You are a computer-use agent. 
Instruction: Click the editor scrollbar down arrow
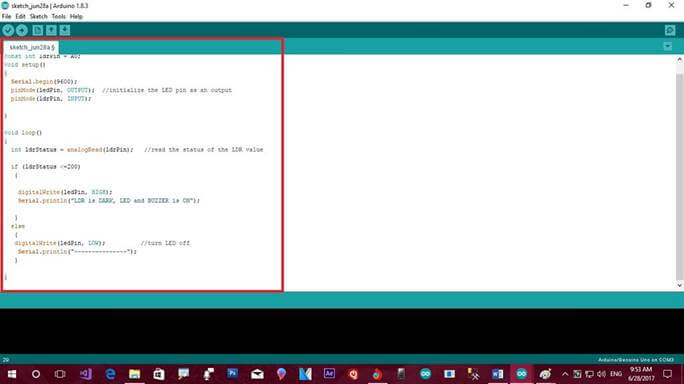click(x=679, y=285)
